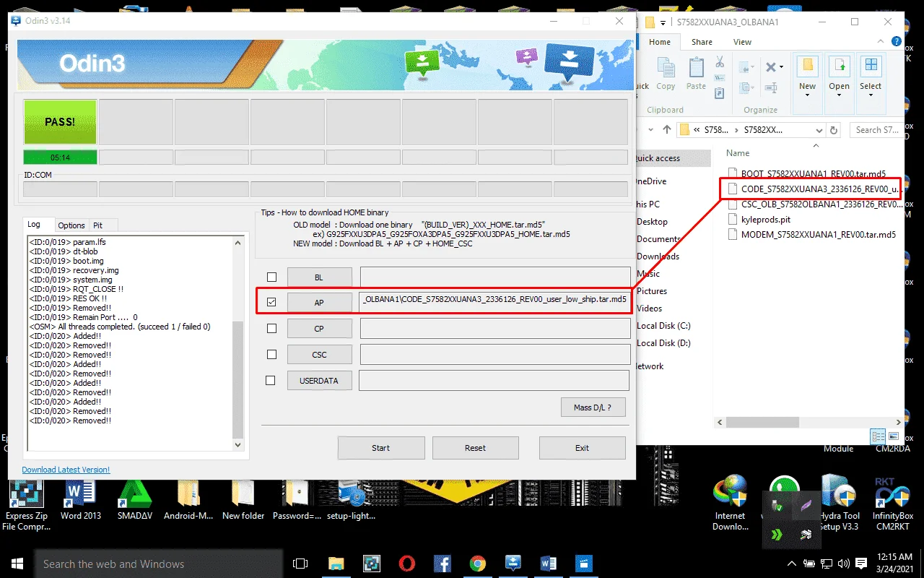This screenshot has width=924, height=578.
Task: Click the AP file select button
Action: coord(319,303)
